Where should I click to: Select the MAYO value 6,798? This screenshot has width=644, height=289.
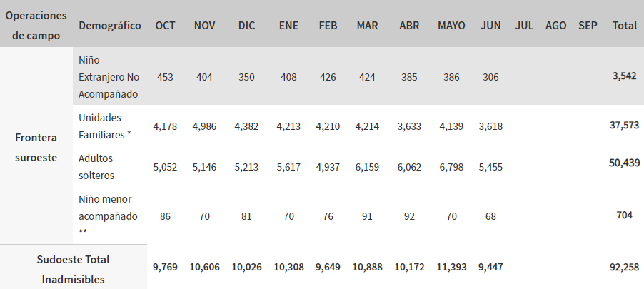[451, 167]
